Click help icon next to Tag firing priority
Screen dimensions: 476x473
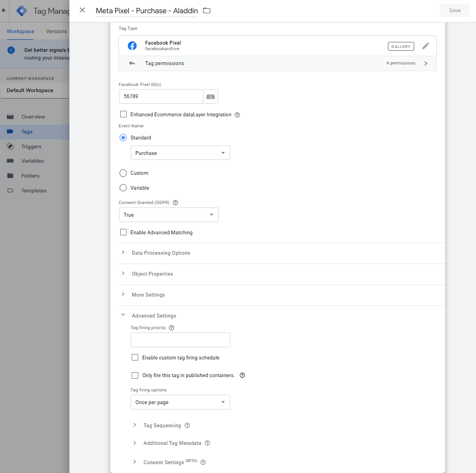[x=171, y=327]
